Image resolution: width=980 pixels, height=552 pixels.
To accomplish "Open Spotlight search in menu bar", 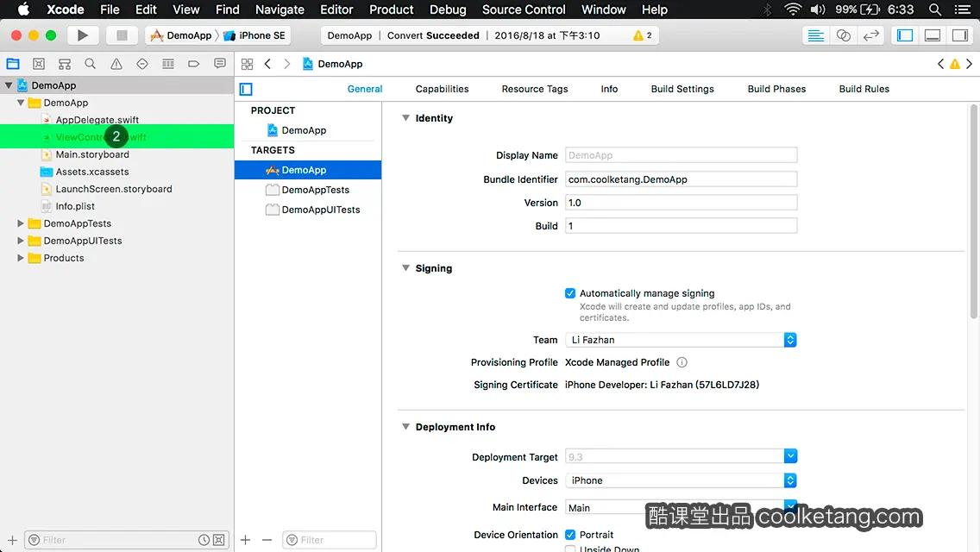I will (x=935, y=9).
